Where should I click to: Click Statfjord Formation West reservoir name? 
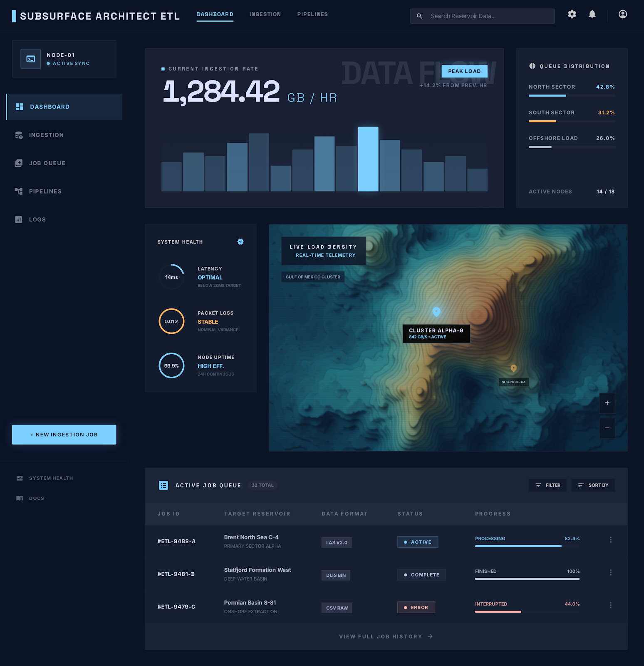pyautogui.click(x=258, y=570)
